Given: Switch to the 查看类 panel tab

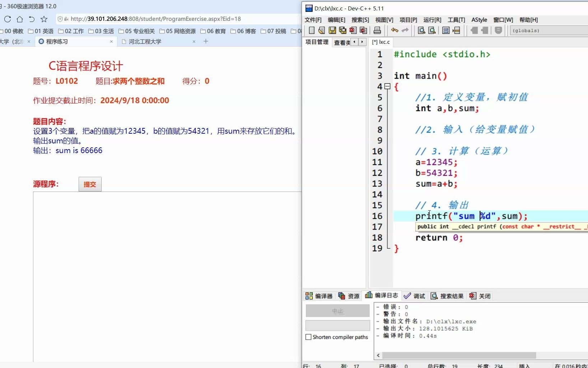Looking at the screenshot, I should 342,42.
